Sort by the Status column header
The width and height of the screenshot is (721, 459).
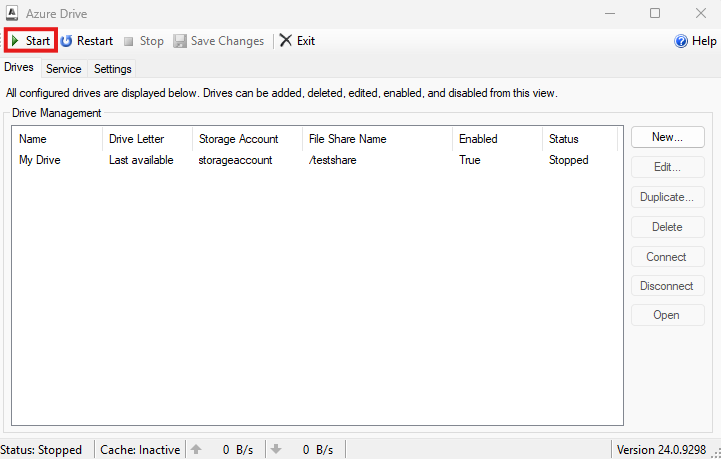[580, 139]
